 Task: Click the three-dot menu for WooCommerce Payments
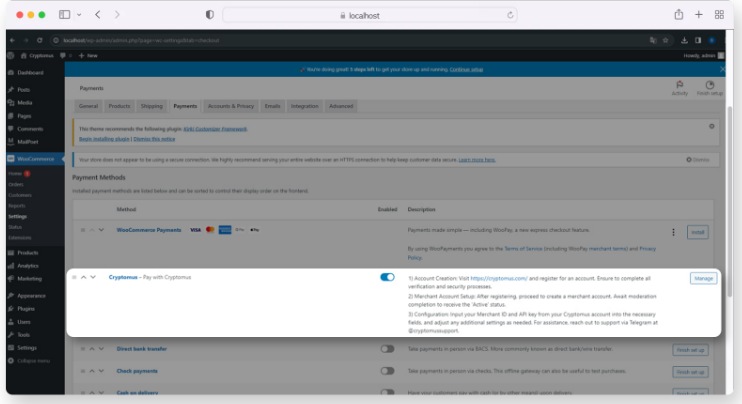[x=673, y=232]
